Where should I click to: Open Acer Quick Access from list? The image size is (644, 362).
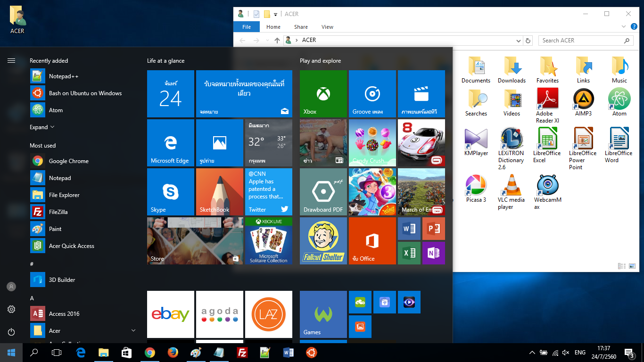click(83, 246)
